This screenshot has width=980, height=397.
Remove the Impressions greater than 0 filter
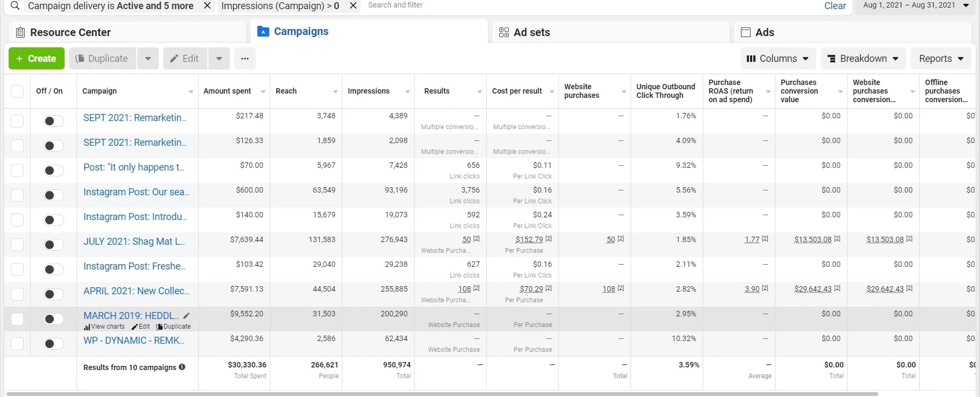click(353, 6)
